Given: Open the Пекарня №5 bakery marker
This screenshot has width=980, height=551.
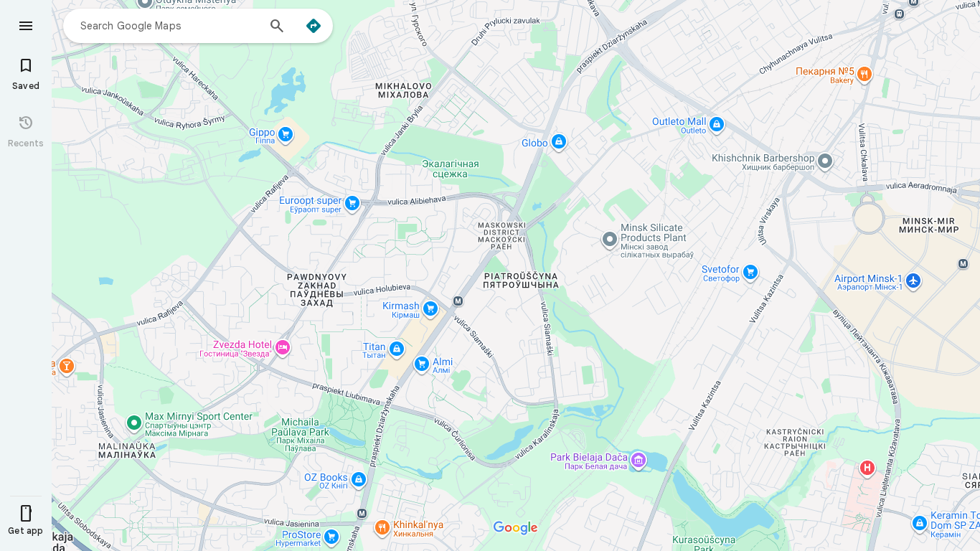Looking at the screenshot, I should click(x=864, y=74).
